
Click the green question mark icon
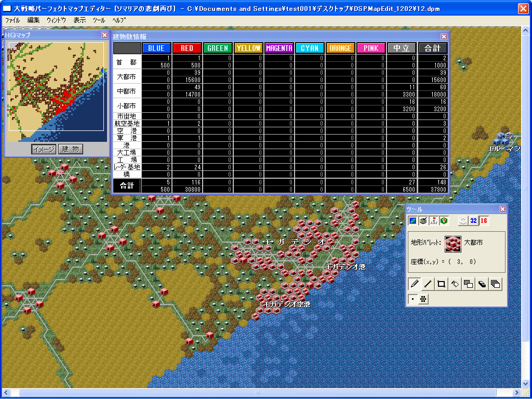(x=444, y=220)
